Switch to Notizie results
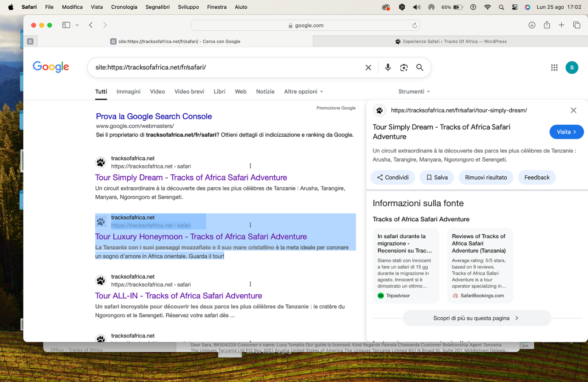588x382 pixels. (x=266, y=92)
